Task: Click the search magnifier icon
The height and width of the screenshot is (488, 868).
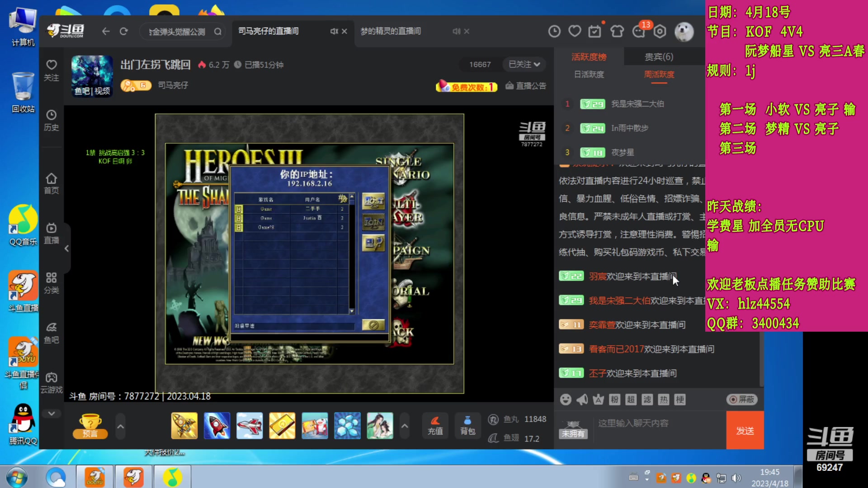Action: [x=218, y=32]
